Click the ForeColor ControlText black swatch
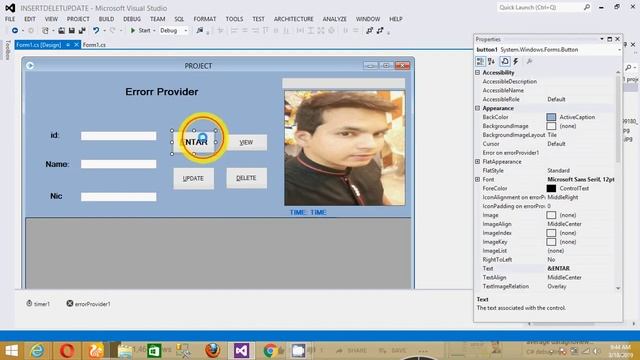Image resolution: width=640 pixels, height=360 pixels. (551, 188)
